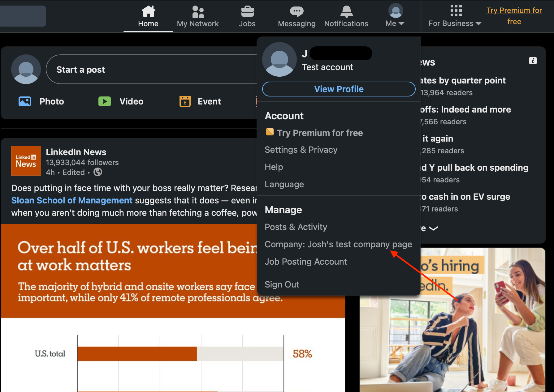Click Sign Out

[x=282, y=284]
